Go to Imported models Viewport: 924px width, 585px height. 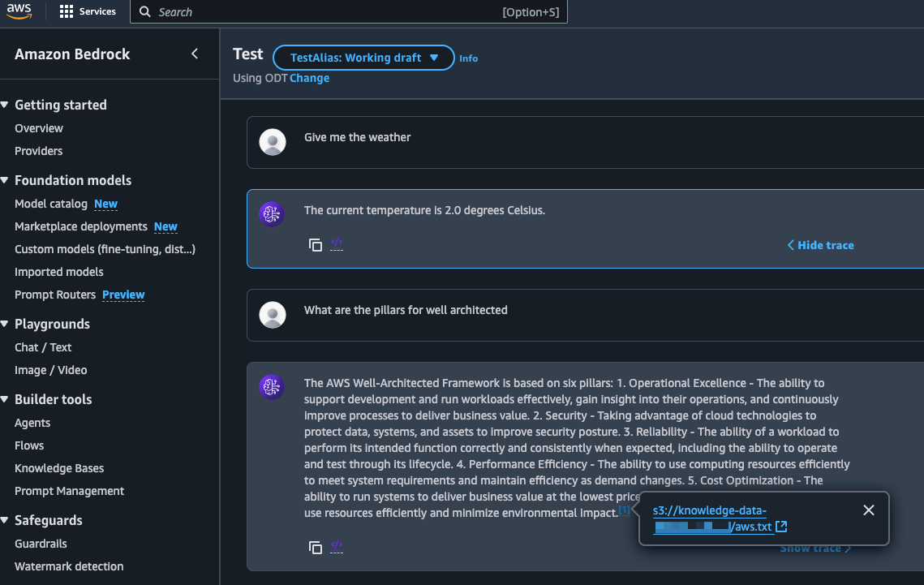[x=59, y=272]
